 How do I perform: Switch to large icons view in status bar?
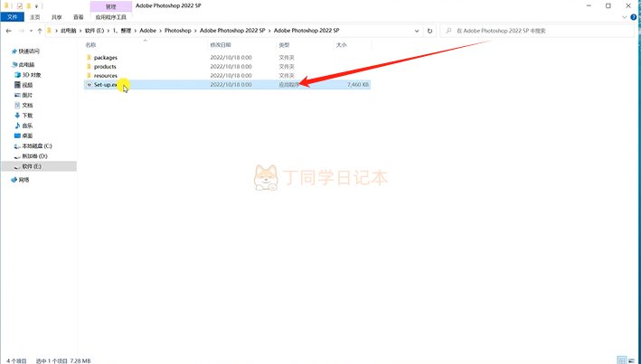(x=632, y=360)
